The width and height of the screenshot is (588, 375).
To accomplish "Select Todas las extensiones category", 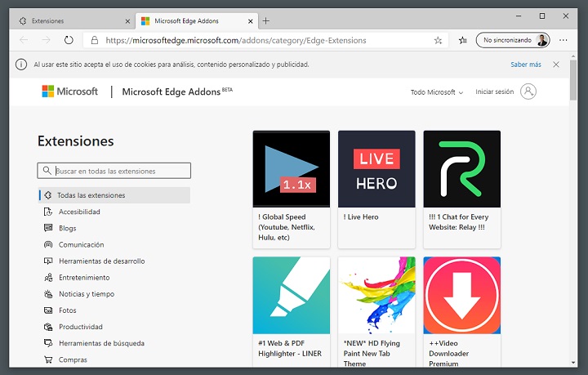I will click(114, 195).
